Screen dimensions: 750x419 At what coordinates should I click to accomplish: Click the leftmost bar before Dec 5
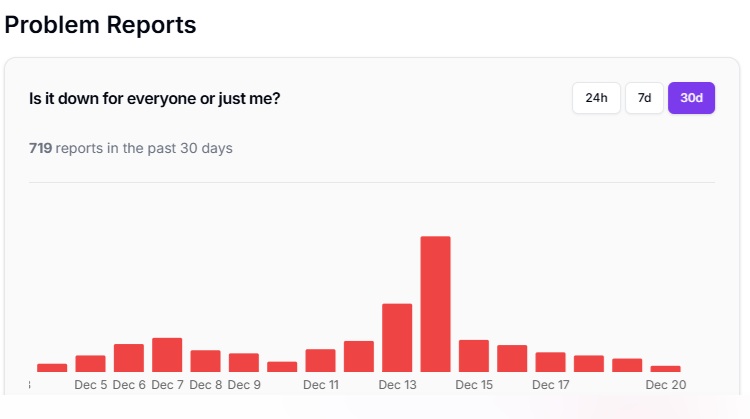(52, 367)
